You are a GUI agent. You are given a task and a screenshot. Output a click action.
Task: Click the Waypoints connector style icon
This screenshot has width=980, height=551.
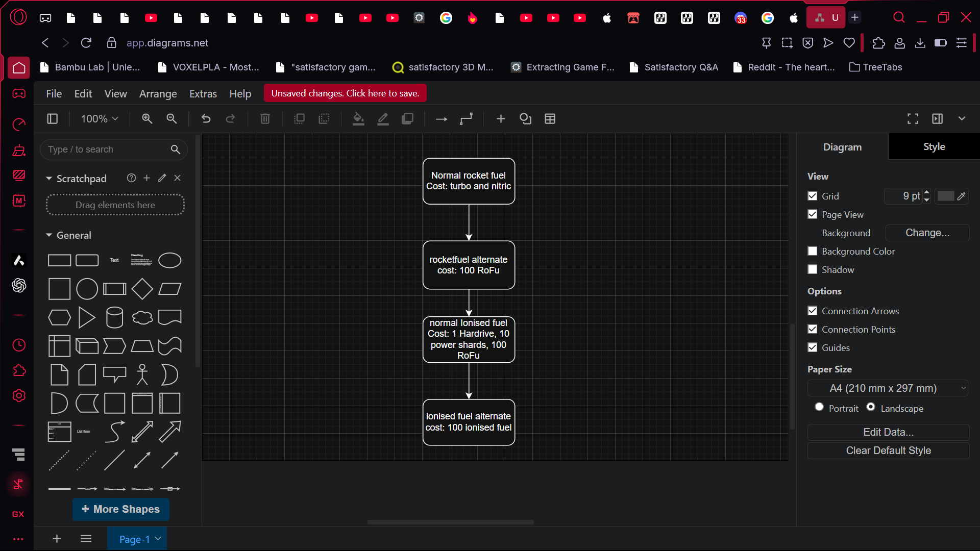pos(466,119)
